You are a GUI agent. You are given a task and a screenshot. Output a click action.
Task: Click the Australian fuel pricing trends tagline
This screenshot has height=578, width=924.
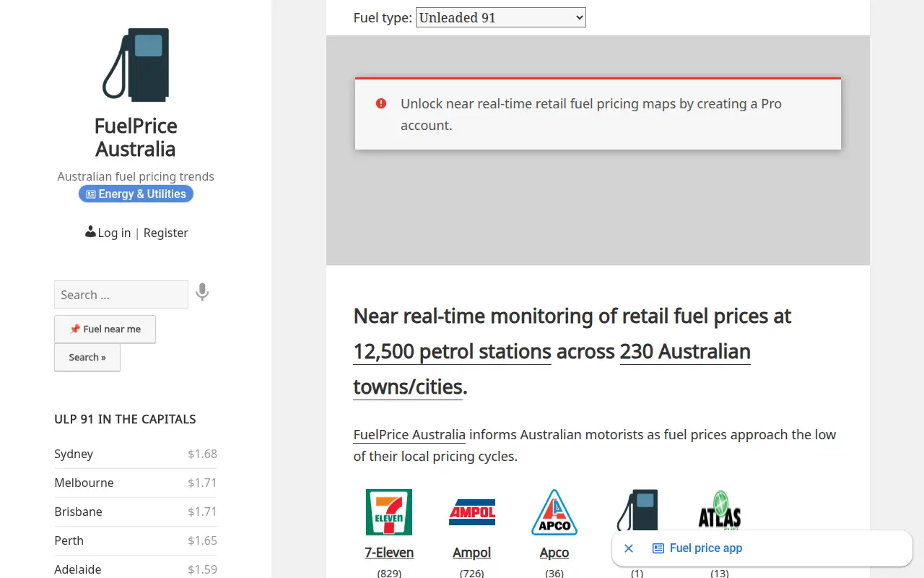point(136,176)
